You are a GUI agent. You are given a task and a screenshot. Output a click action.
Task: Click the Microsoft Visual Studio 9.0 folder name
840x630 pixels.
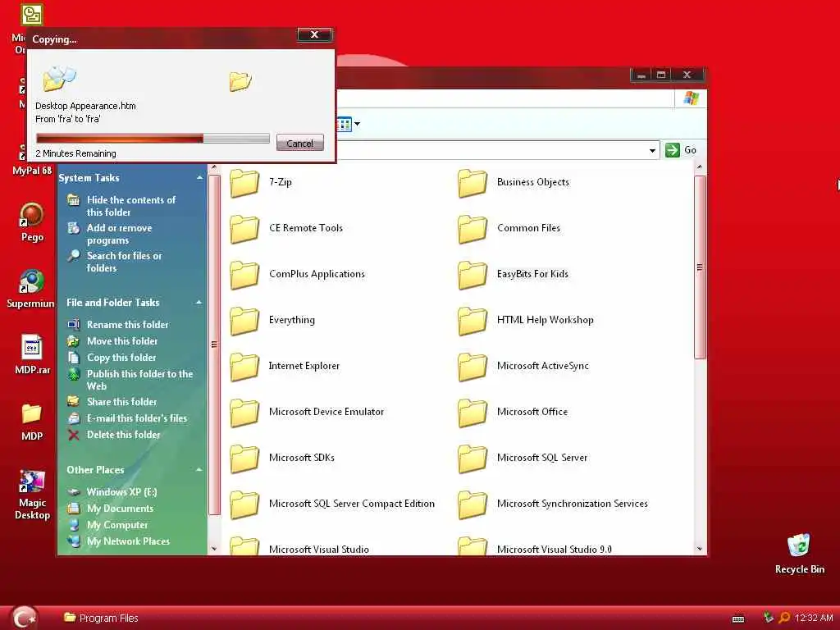(555, 550)
